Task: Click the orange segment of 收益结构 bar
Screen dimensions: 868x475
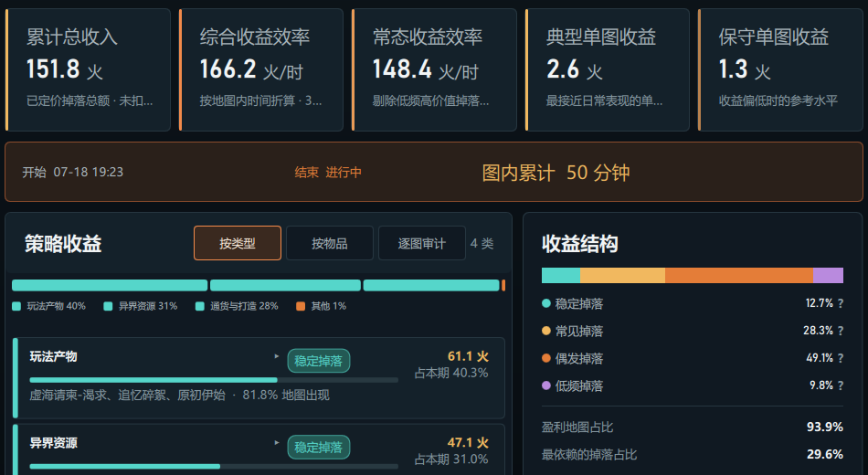Action: pos(739,275)
